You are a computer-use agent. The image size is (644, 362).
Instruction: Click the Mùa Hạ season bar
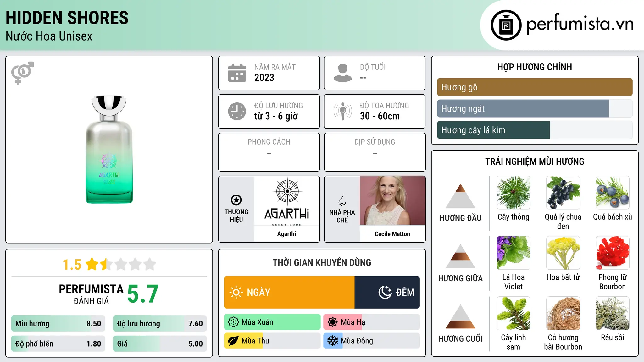click(372, 322)
